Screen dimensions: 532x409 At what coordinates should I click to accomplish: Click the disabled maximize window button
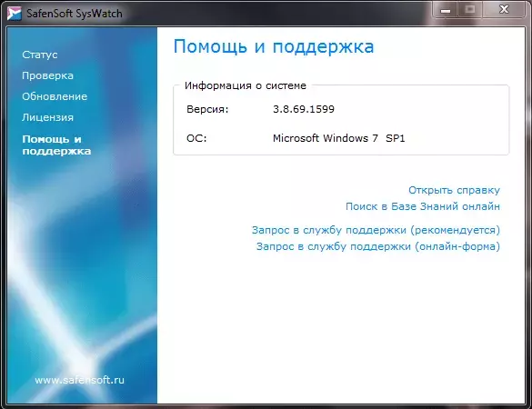point(470,10)
